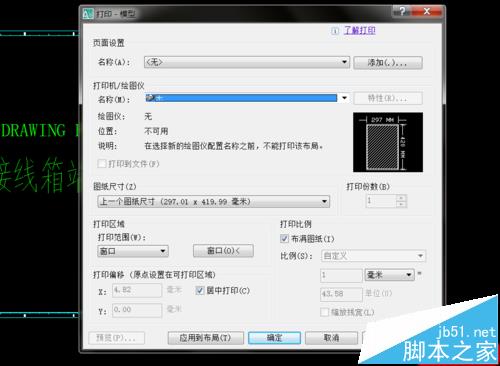The width and height of the screenshot is (500, 366).
Task: Click the info icon beside 了解打印
Action: 335,31
